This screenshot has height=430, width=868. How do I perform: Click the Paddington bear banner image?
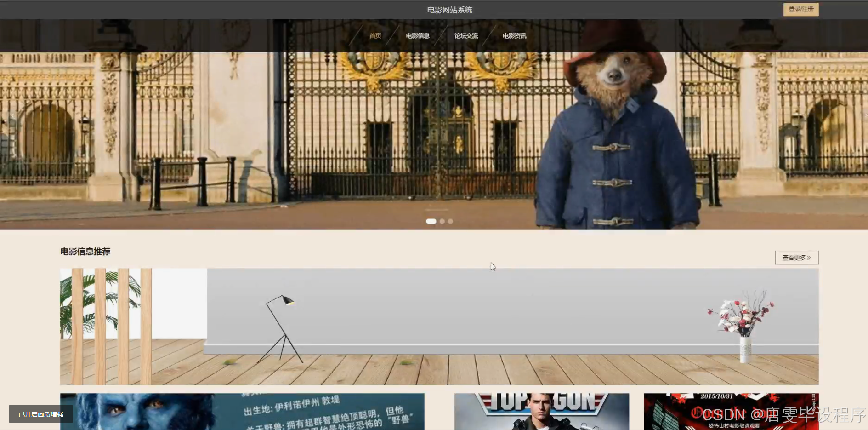click(x=434, y=124)
